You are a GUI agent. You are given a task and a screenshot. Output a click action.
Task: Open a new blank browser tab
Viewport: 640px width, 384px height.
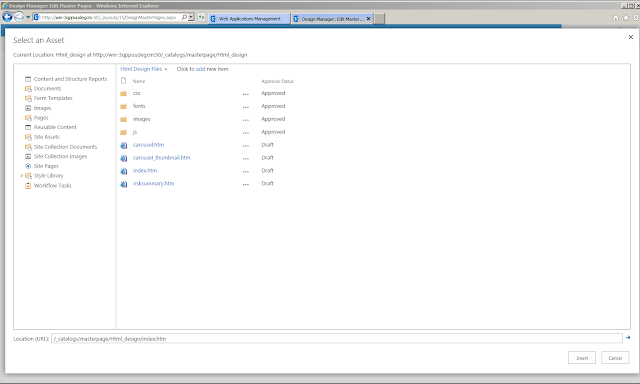point(379,19)
